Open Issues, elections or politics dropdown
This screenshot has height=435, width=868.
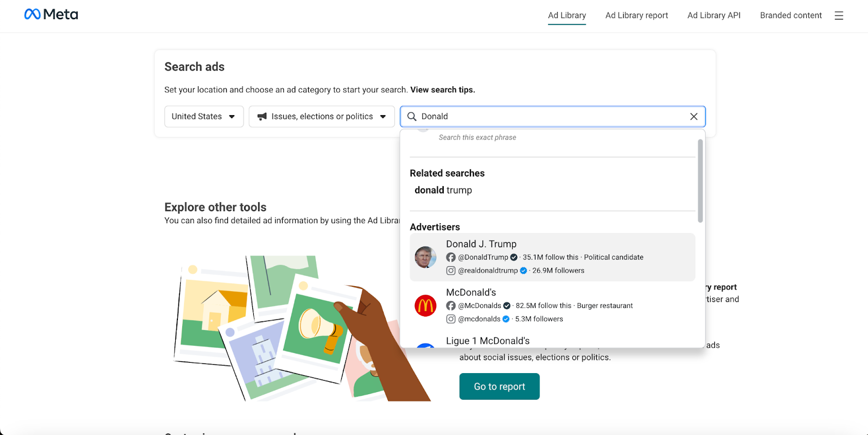pos(322,116)
